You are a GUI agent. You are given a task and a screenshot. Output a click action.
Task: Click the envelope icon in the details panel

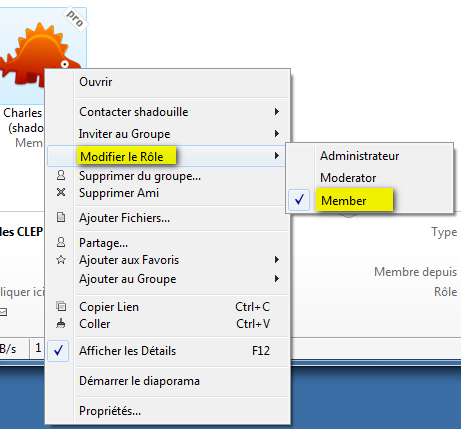[x=3, y=312]
